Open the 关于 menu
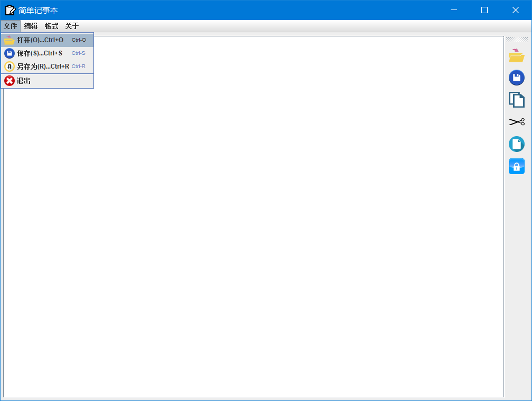Image resolution: width=532 pixels, height=401 pixels. tap(71, 25)
